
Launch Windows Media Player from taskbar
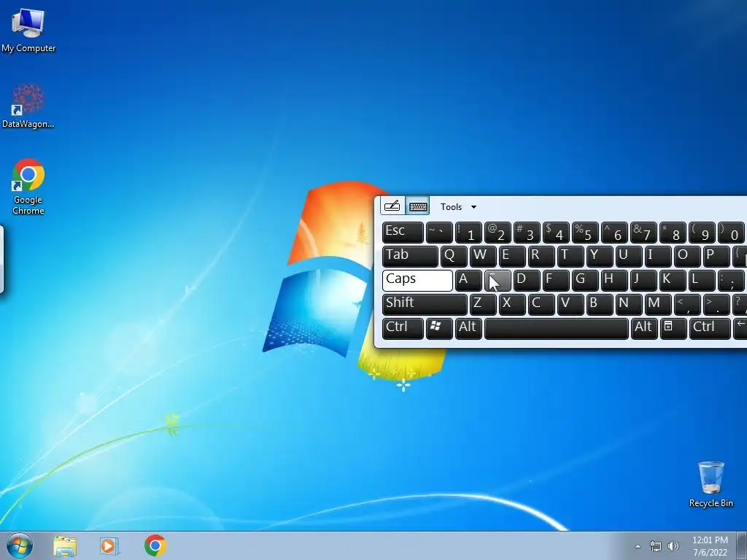pyautogui.click(x=109, y=546)
